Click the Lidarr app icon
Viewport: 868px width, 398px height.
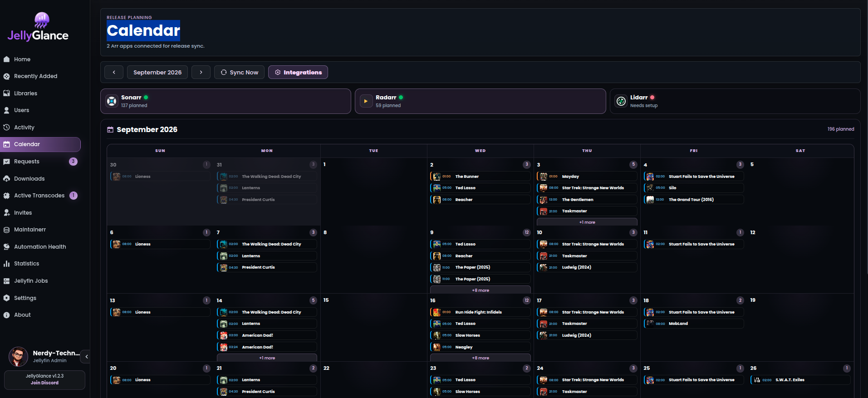621,101
